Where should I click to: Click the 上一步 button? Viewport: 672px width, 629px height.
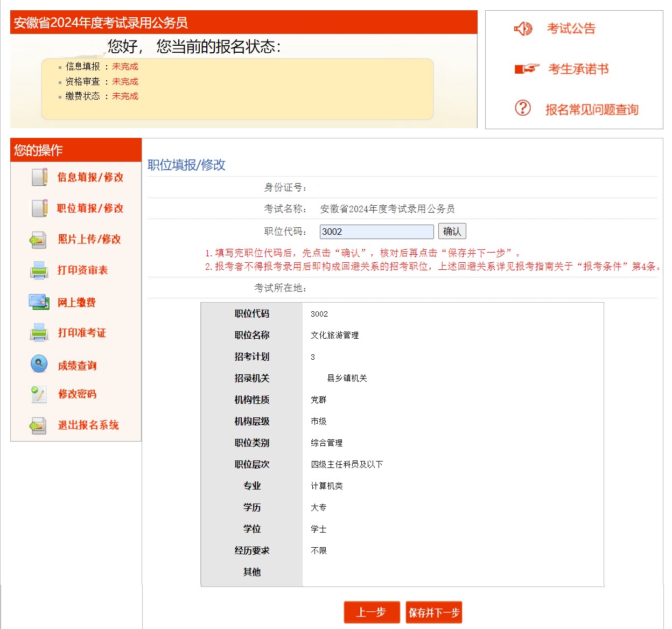(372, 612)
